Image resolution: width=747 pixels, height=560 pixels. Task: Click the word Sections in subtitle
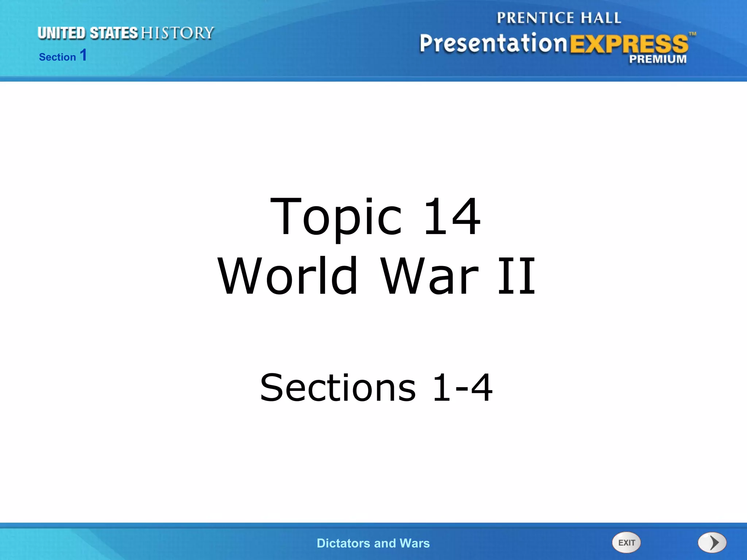[x=338, y=388]
